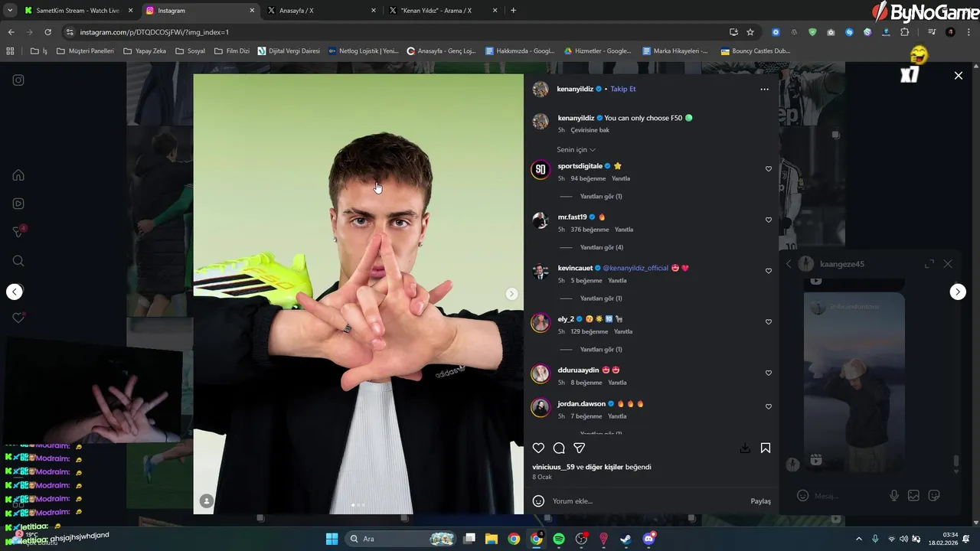Focus the 'Yorum ekle...' comment field
Image resolution: width=980 pixels, height=551 pixels.
click(647, 501)
